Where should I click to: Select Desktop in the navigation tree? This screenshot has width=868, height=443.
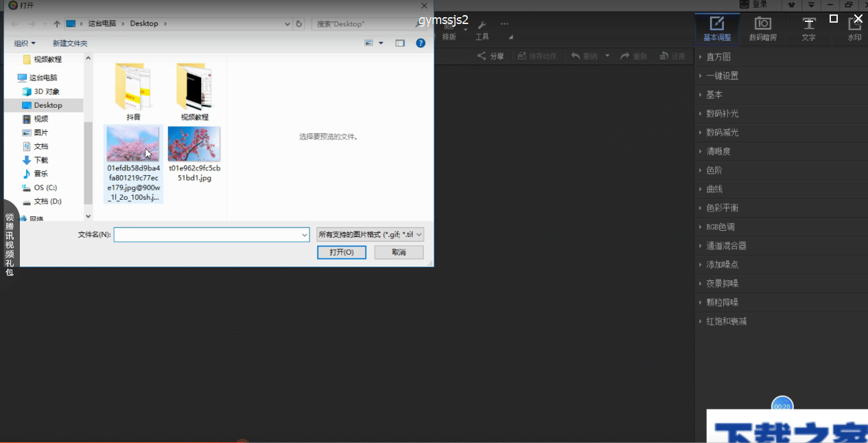[48, 105]
